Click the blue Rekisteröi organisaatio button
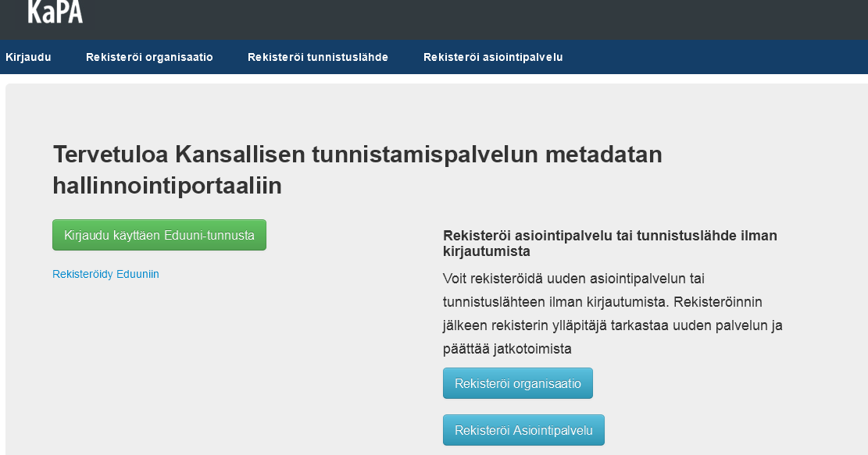The image size is (868, 455). click(517, 383)
